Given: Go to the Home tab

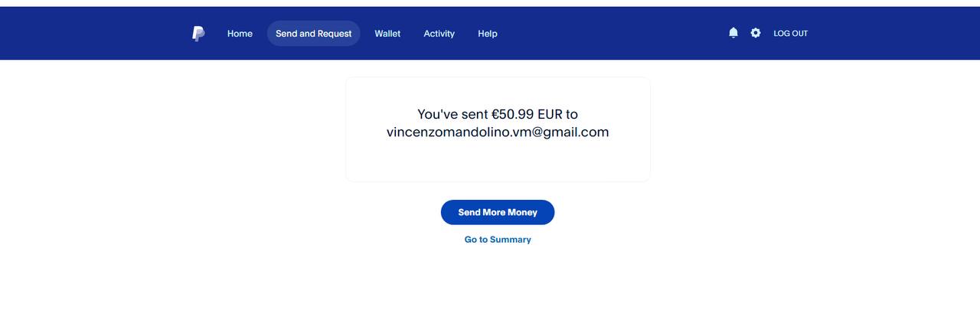Looking at the screenshot, I should (x=240, y=34).
